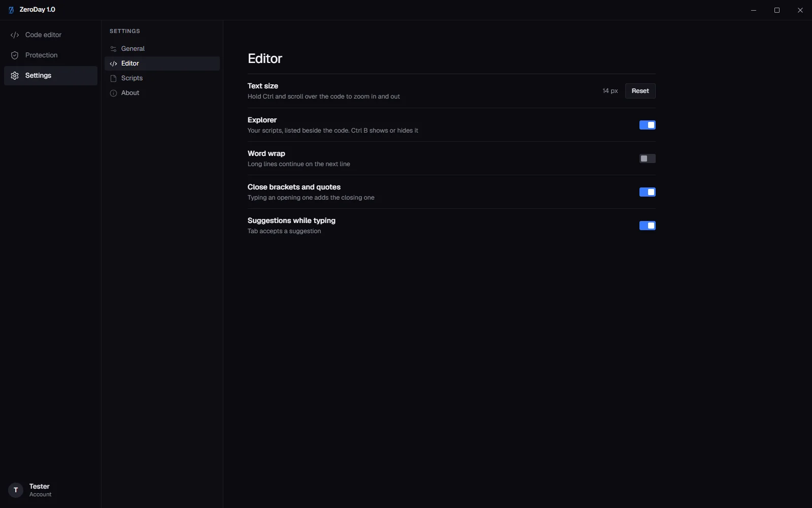
Task: Click the Text size label
Action: (x=263, y=86)
